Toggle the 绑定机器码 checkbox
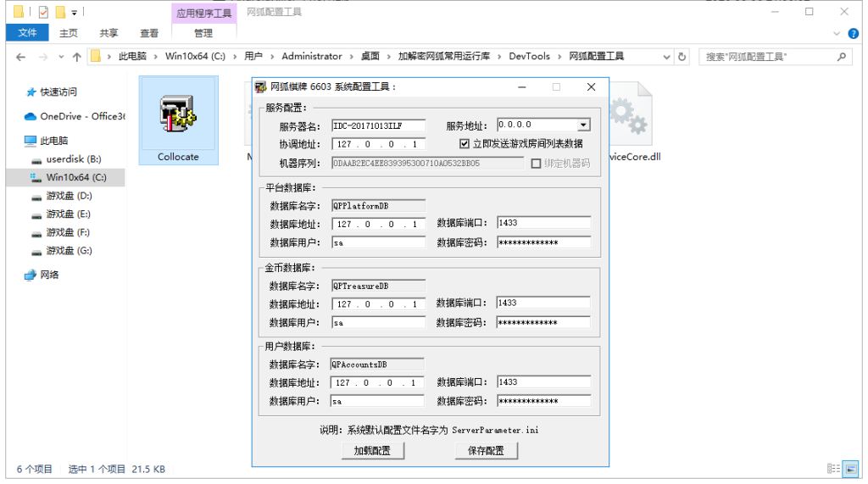The image size is (868, 484). (536, 163)
